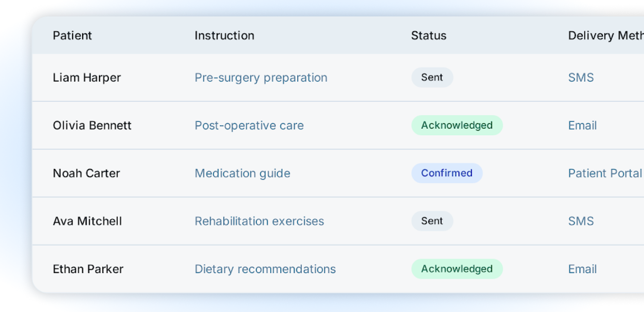This screenshot has height=312, width=644.
Task: Open the Dietary recommendations instruction
Action: (x=265, y=269)
